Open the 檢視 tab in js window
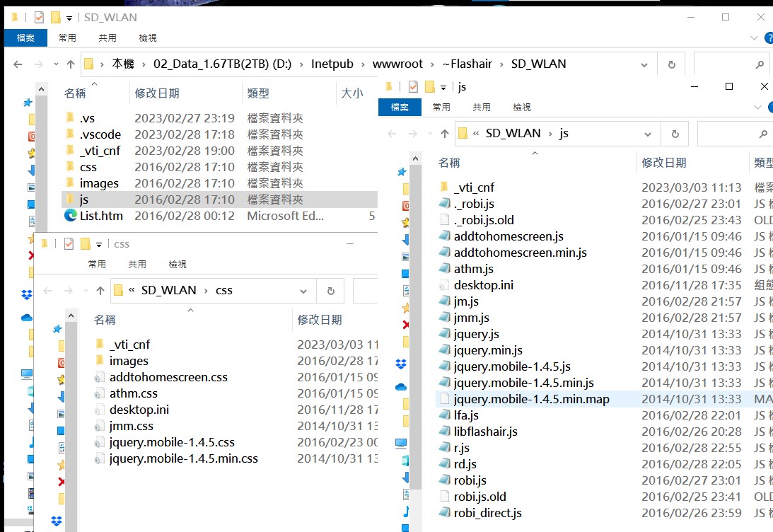Viewport: 773px width, 532px height. pyautogui.click(x=521, y=107)
